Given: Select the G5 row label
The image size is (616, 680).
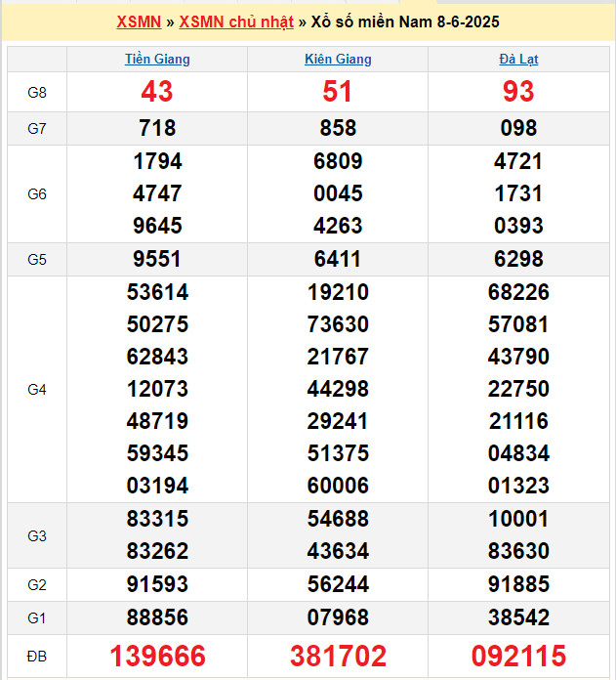Looking at the screenshot, I should tap(37, 259).
